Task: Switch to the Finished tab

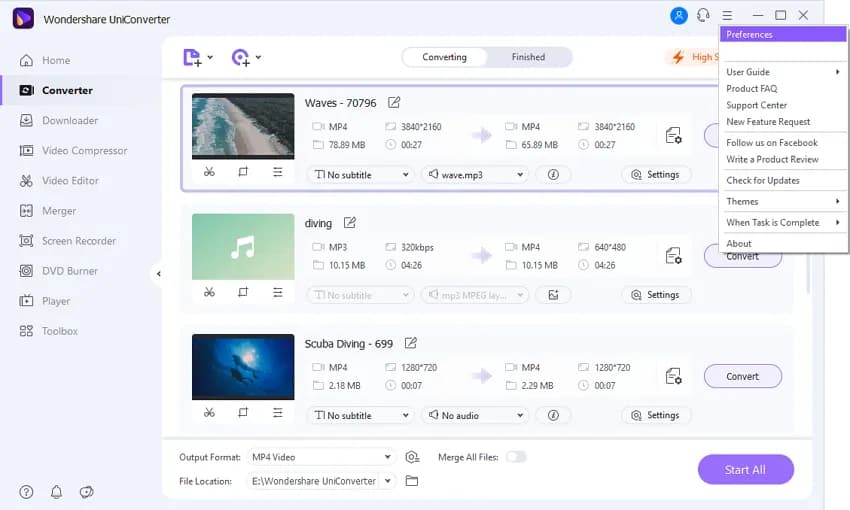Action: 528,57
